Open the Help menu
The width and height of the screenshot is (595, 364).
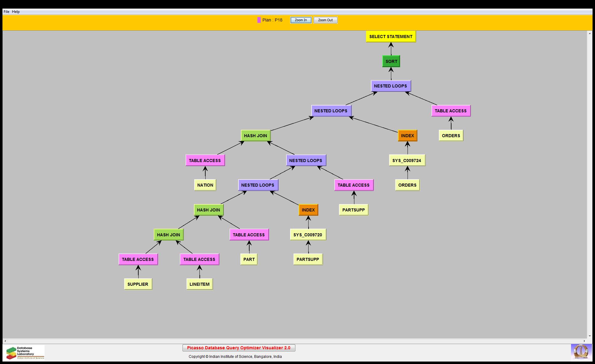[16, 12]
